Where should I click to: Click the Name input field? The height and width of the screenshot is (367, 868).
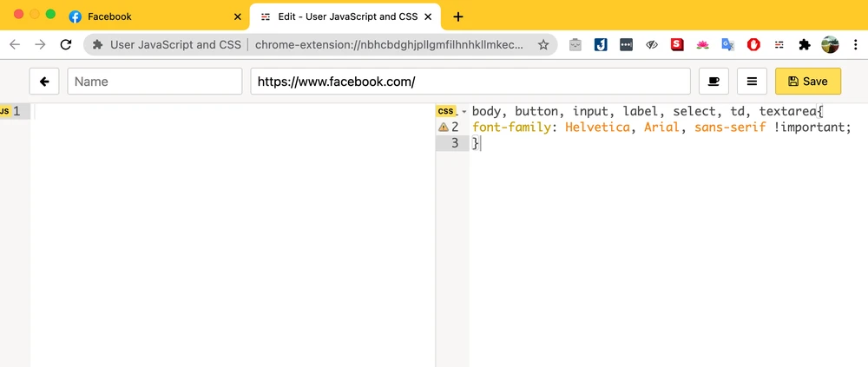155,82
